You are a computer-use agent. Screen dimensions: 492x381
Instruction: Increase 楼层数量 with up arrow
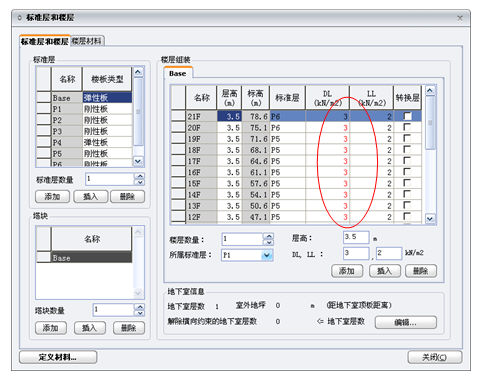point(268,236)
